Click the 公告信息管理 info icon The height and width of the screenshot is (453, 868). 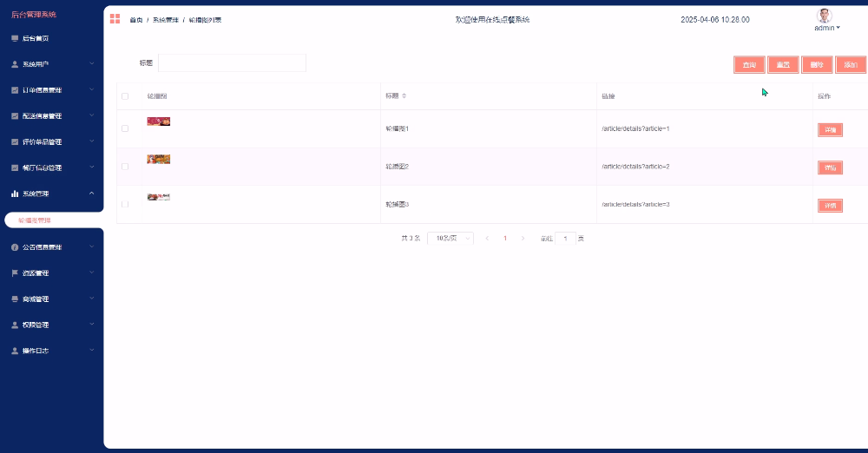pos(15,247)
